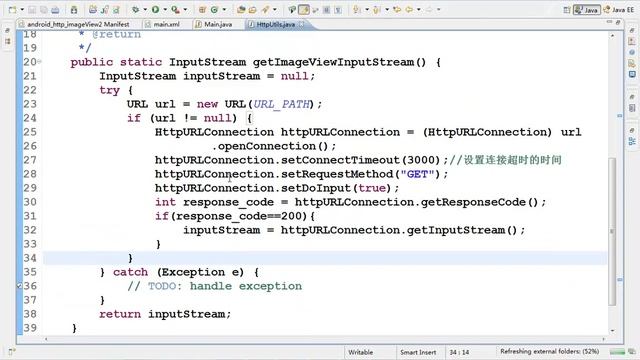Click the Back navigation arrow

409,9
